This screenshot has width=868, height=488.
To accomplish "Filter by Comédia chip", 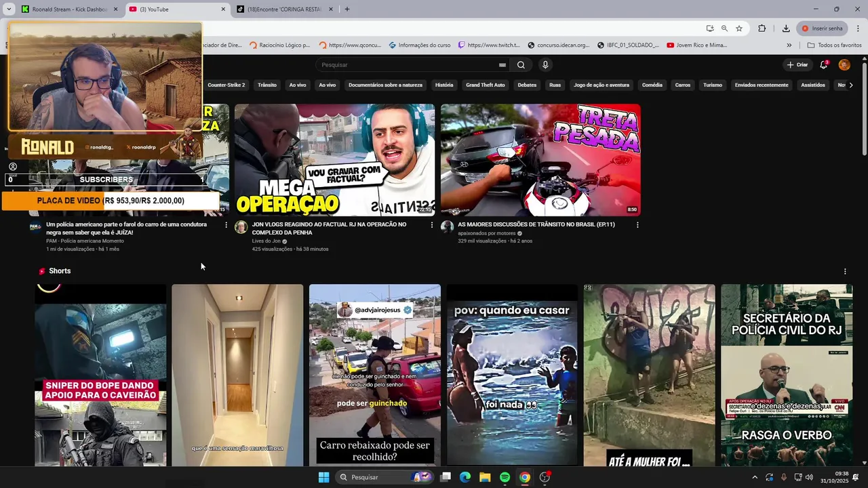I will point(652,85).
